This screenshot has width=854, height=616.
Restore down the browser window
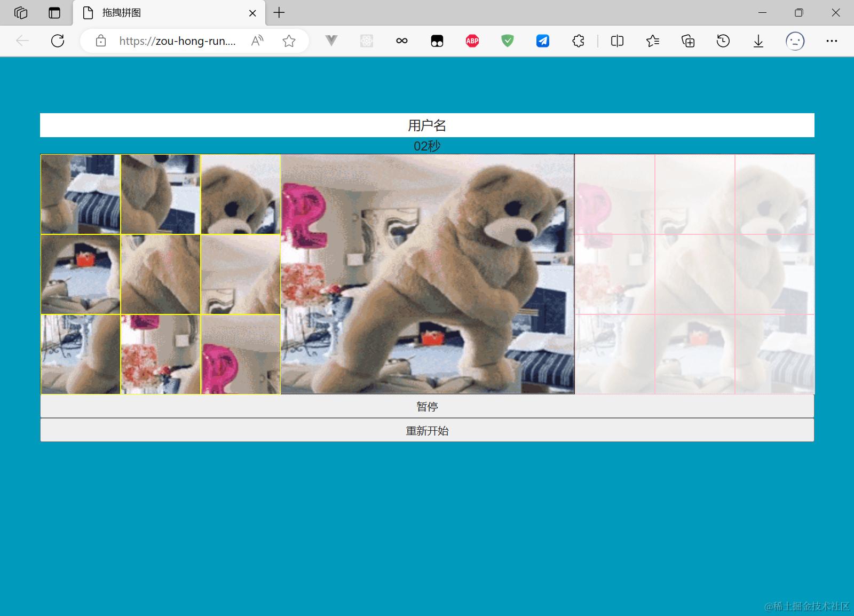799,13
